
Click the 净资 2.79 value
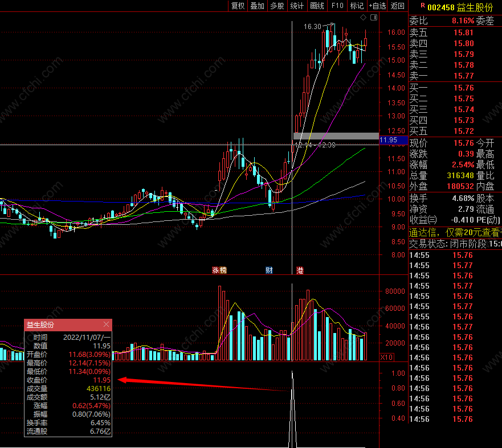coord(466,209)
